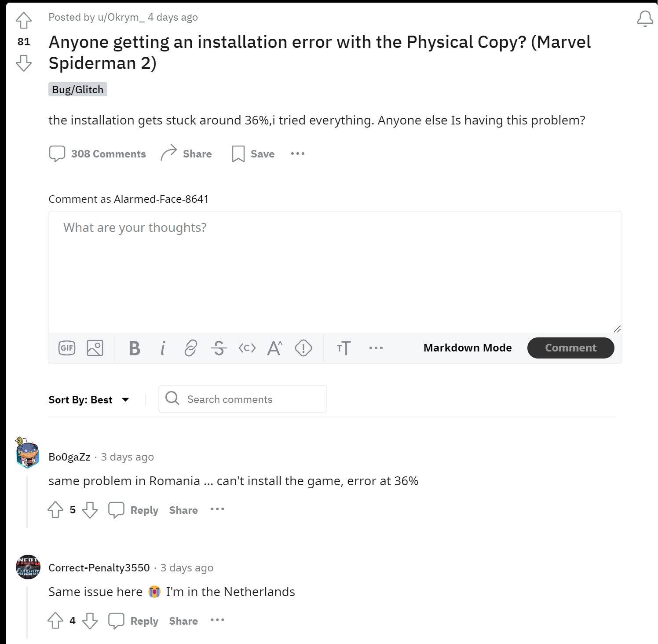
Task: Toggle strikethrough formatting
Action: pos(219,348)
